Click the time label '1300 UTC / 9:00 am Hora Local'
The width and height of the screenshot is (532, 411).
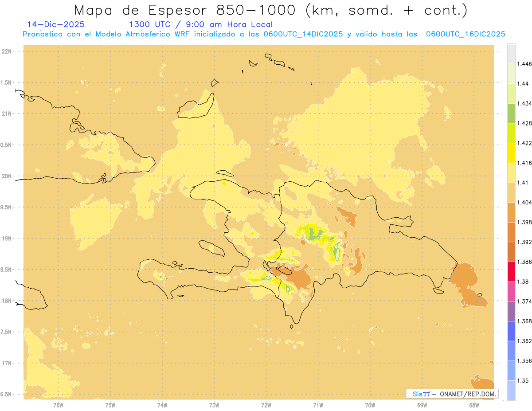click(x=201, y=25)
